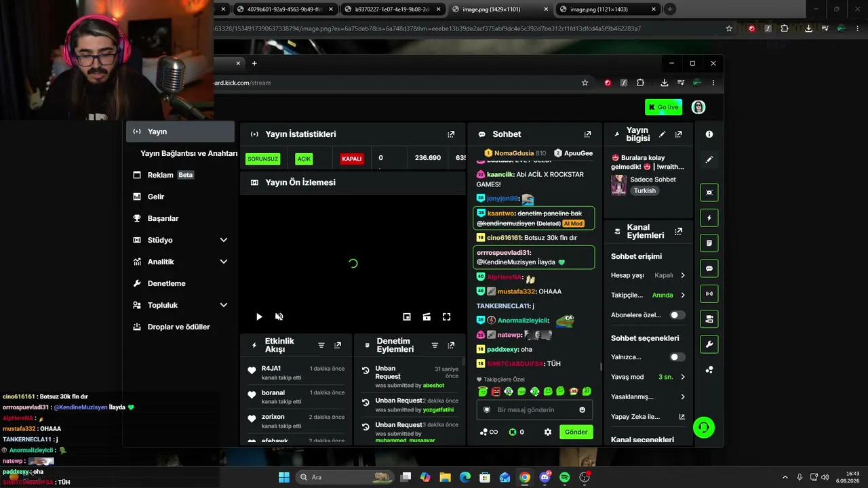
Task: Pop out the Yayın İstatistikleri panel
Action: [451, 134]
